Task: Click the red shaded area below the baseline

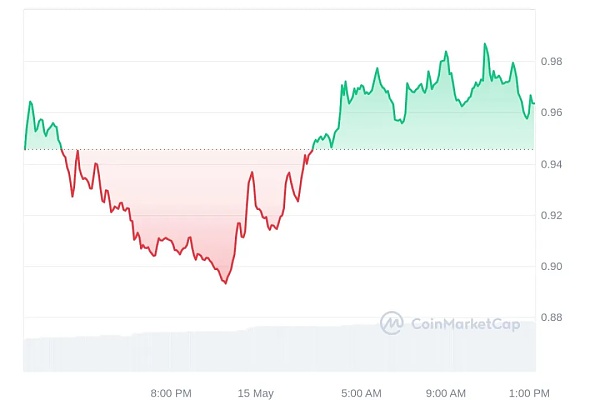Action: pyautogui.click(x=180, y=200)
